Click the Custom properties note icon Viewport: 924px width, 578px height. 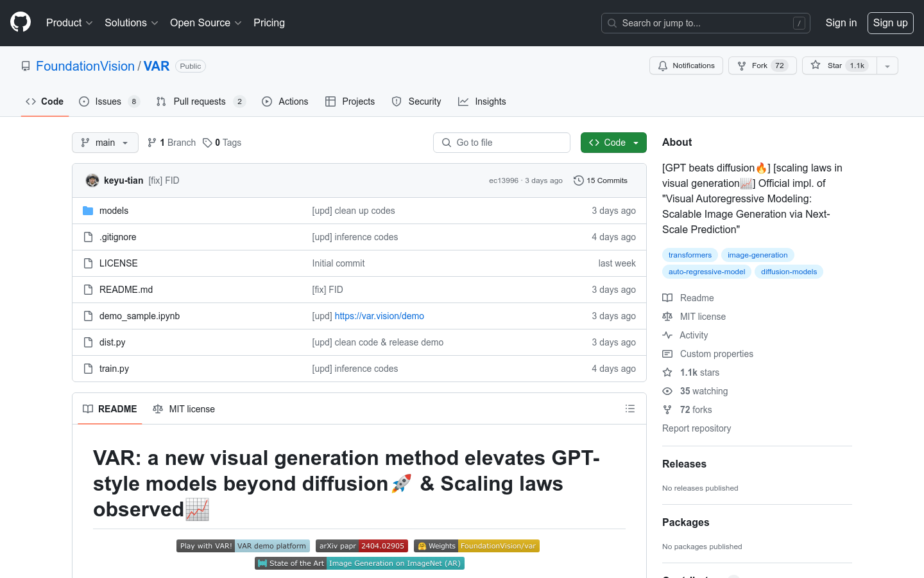pos(667,354)
